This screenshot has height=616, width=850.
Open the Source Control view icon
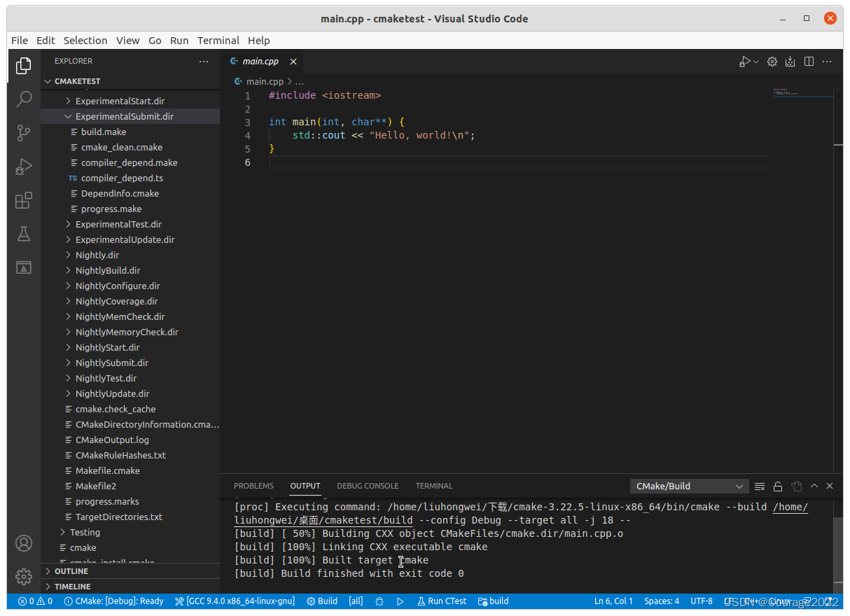coord(24,132)
